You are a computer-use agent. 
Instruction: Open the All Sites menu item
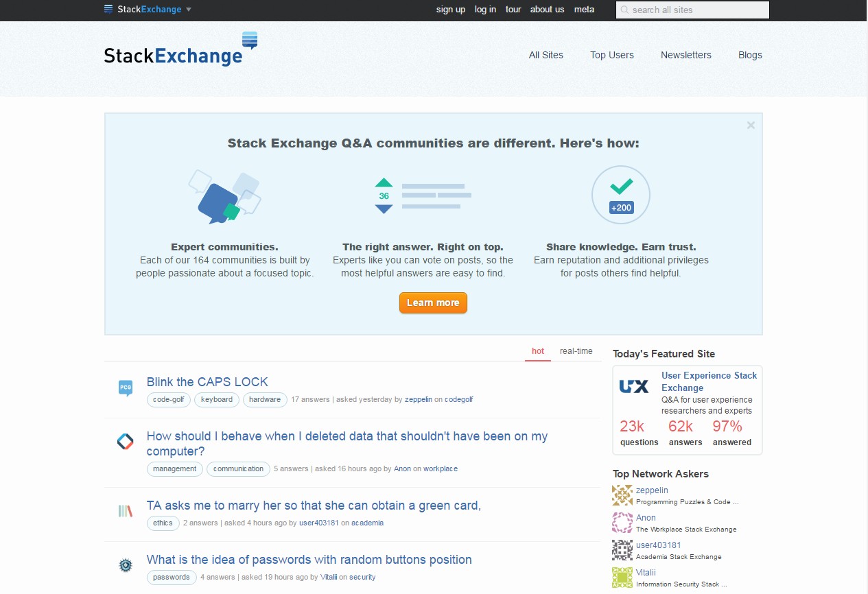click(546, 55)
